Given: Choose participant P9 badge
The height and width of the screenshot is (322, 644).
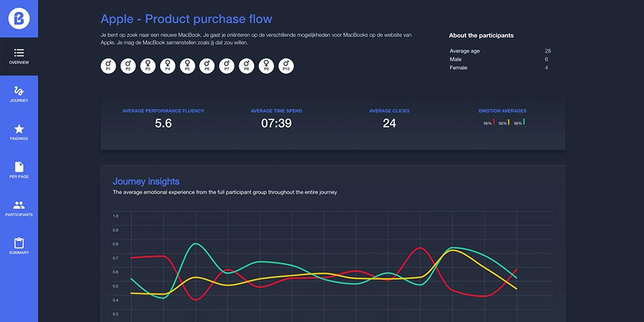Looking at the screenshot, I should tap(266, 65).
